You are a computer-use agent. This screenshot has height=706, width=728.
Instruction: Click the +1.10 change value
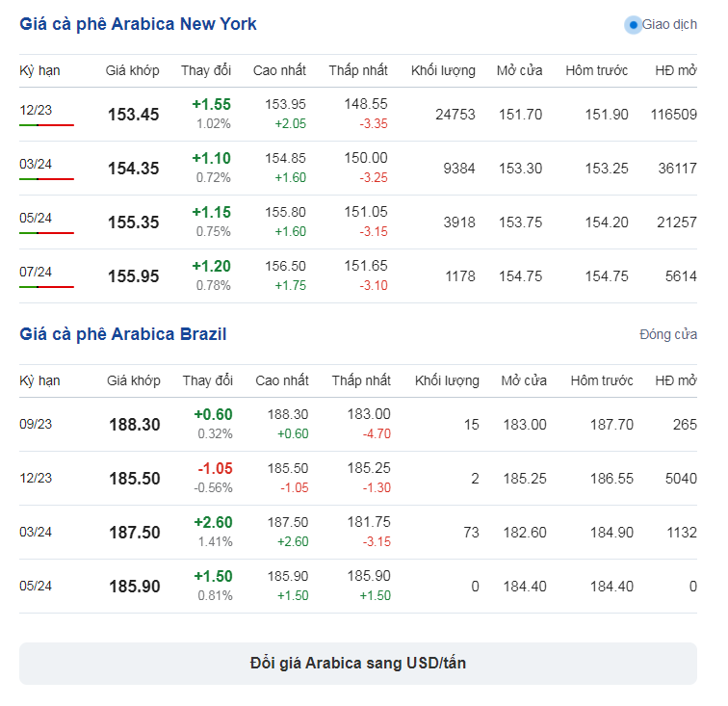tap(211, 158)
